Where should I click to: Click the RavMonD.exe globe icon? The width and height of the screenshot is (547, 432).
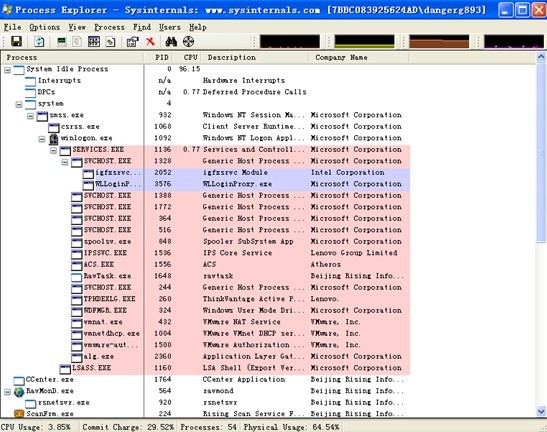[19, 392]
